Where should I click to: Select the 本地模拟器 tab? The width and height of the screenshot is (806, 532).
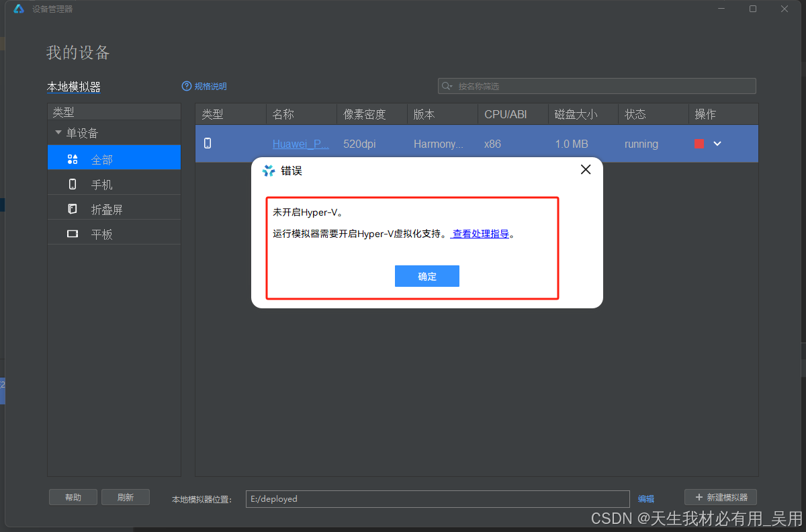(x=74, y=87)
